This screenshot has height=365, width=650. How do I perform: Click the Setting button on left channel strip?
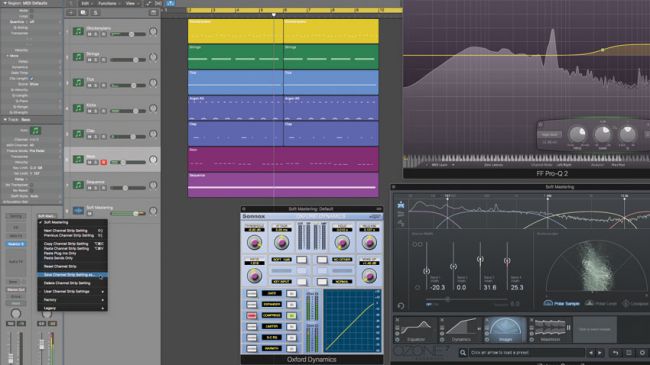(16, 216)
